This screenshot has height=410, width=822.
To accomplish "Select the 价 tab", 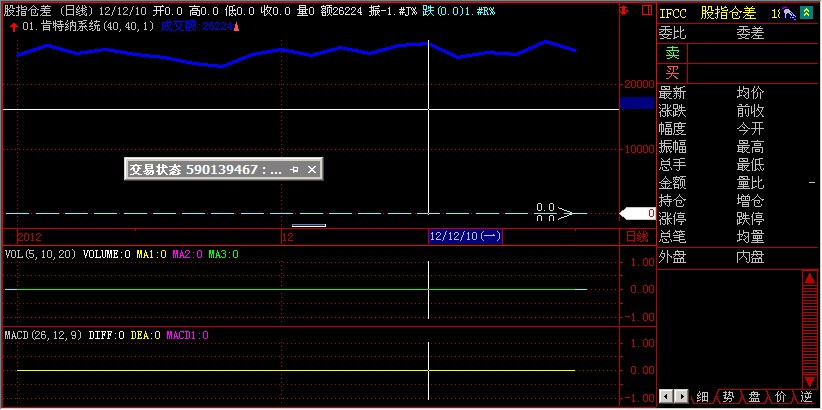I will [780, 397].
